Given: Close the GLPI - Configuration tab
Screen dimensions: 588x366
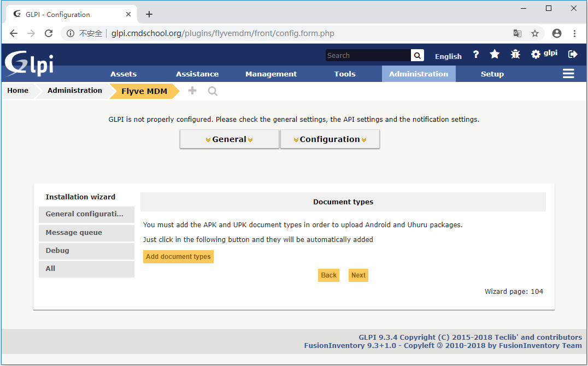Looking at the screenshot, I should [128, 14].
